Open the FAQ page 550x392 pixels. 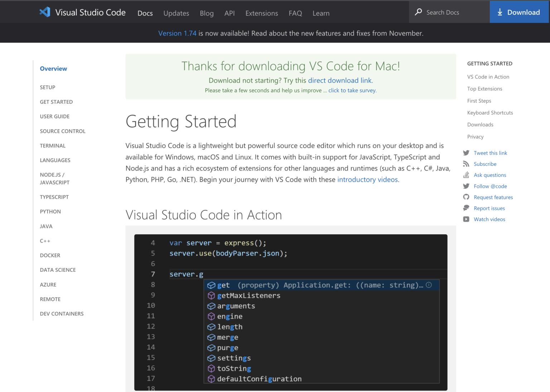[295, 13]
